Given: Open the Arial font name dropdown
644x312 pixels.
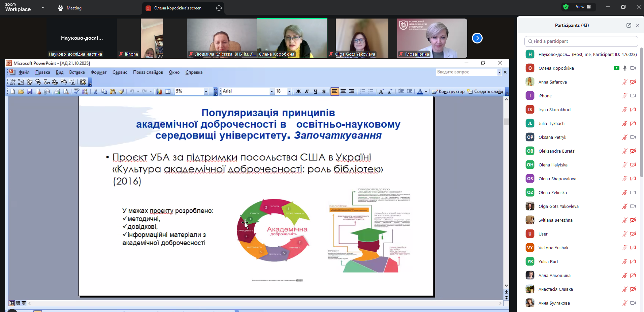Looking at the screenshot, I should click(x=271, y=91).
